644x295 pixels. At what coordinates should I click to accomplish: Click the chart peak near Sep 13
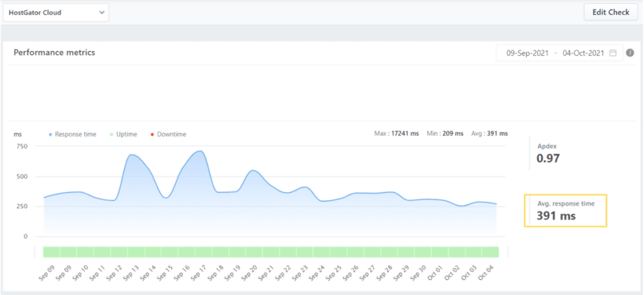click(131, 155)
